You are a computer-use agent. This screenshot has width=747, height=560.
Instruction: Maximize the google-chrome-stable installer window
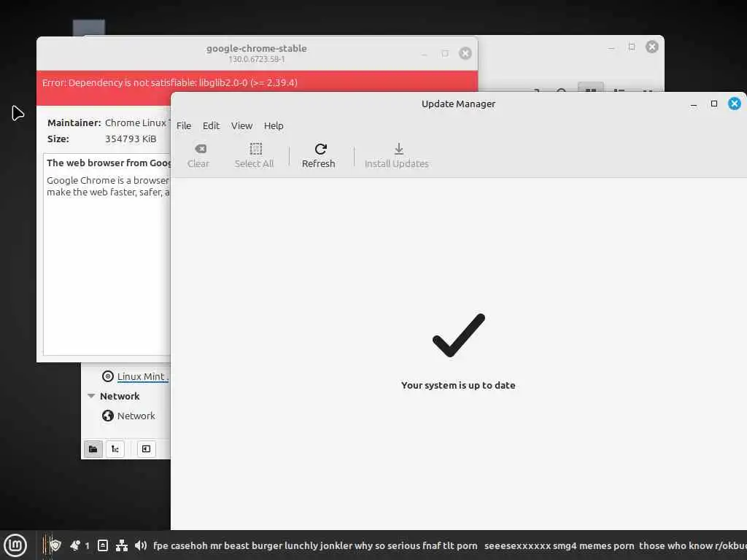coord(445,53)
